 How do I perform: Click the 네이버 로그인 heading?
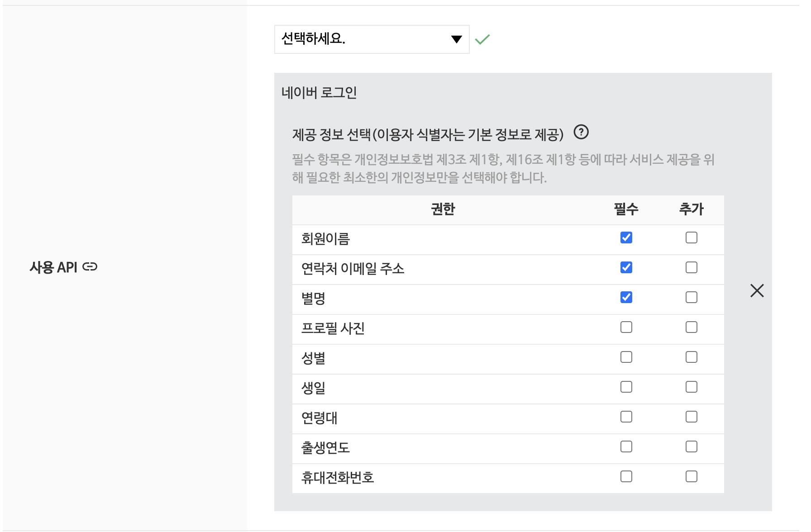point(319,93)
